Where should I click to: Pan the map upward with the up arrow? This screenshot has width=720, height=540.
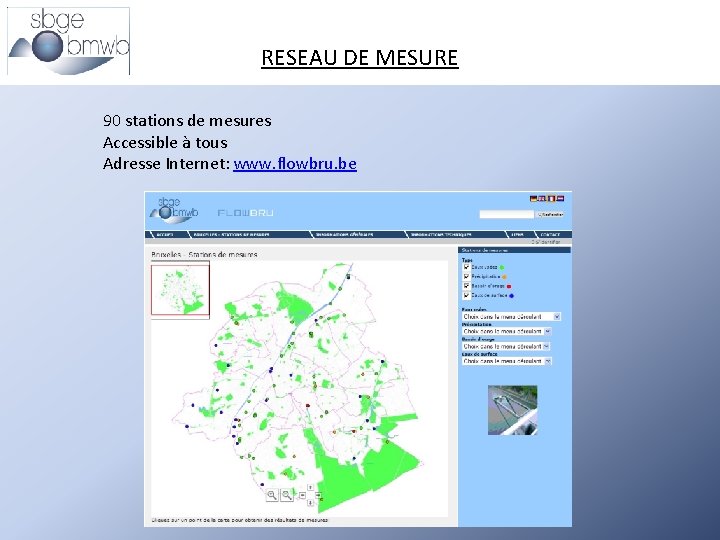click(310, 487)
